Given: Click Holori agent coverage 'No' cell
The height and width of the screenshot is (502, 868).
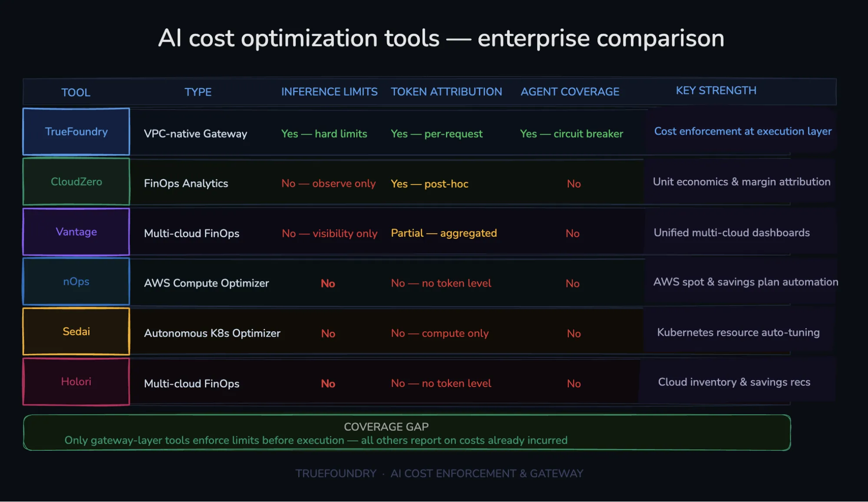Looking at the screenshot, I should click(x=574, y=383).
